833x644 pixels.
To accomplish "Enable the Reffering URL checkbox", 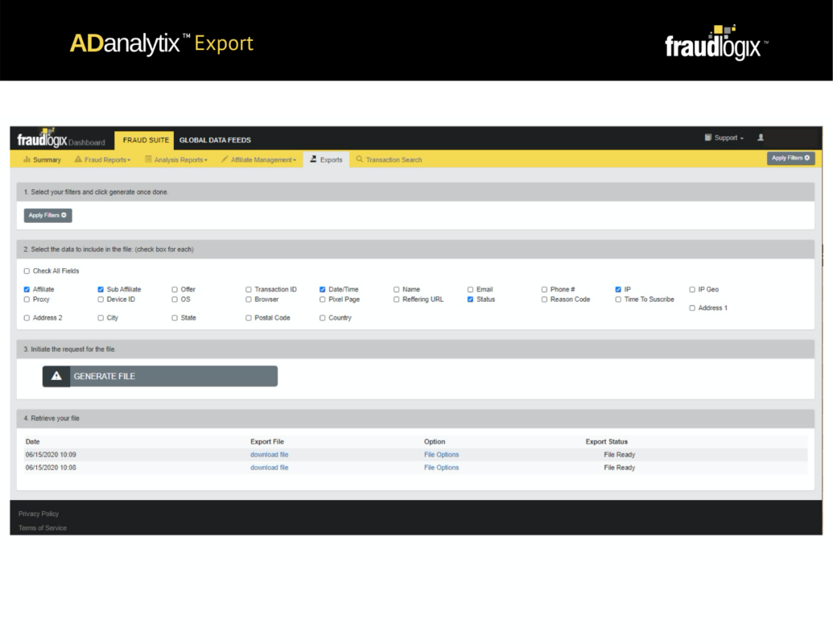I will [396, 299].
